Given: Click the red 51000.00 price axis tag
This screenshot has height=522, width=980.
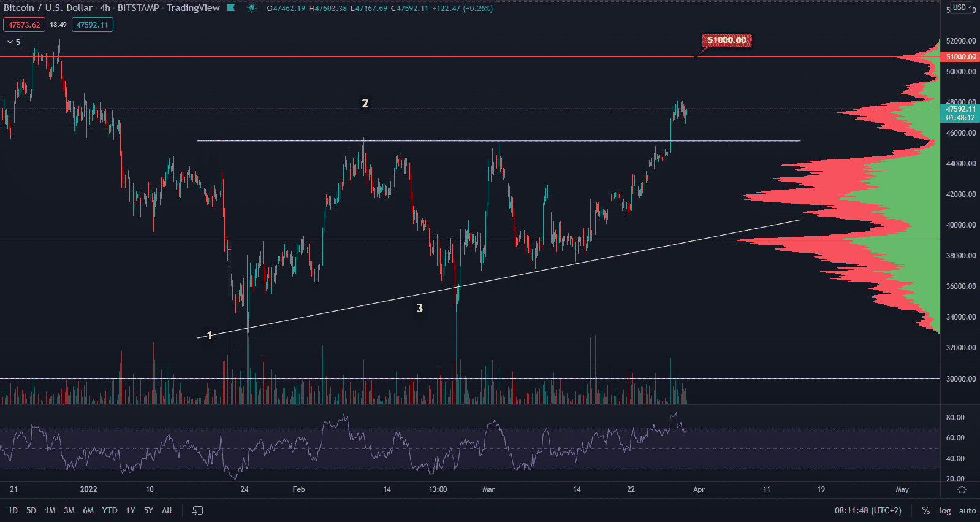Looking at the screenshot, I should (960, 57).
